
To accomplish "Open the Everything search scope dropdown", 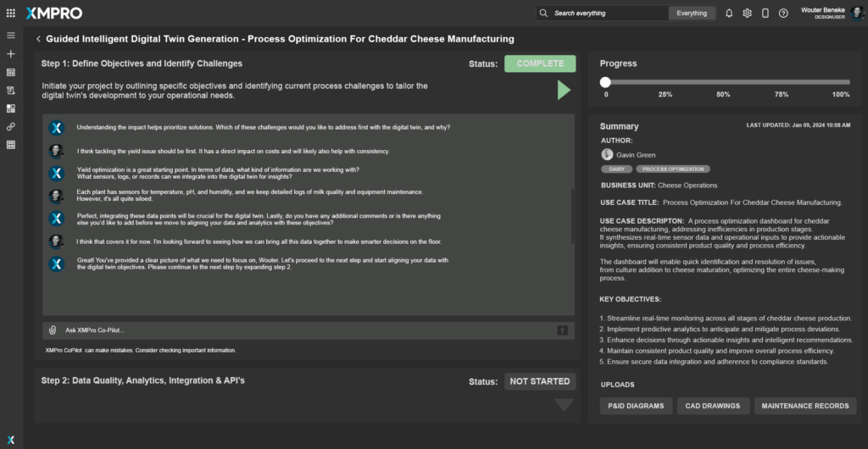I will click(692, 14).
